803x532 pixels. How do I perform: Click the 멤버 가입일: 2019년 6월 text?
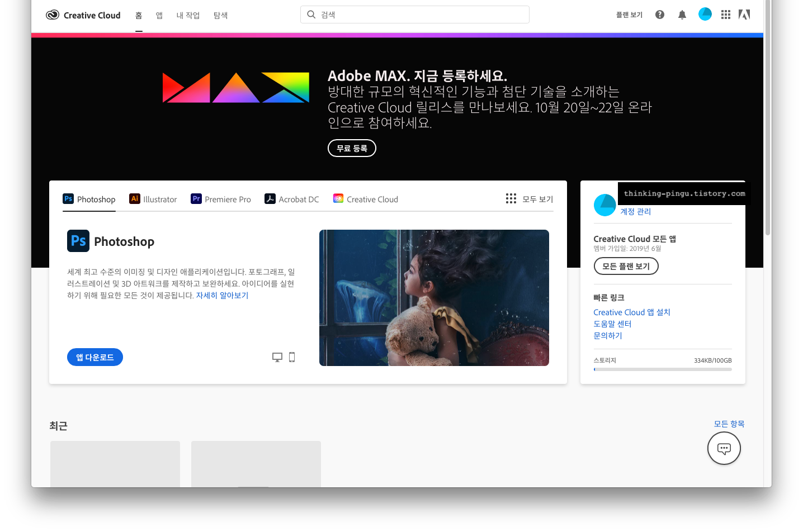coord(627,249)
